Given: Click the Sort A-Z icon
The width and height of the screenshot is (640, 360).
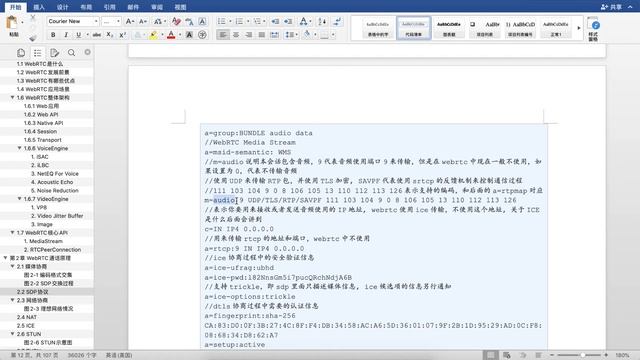Looking at the screenshot, I should 322,21.
